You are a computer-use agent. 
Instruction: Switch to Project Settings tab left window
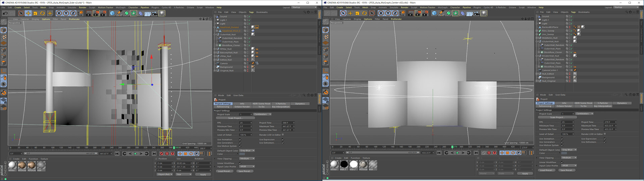click(x=223, y=104)
